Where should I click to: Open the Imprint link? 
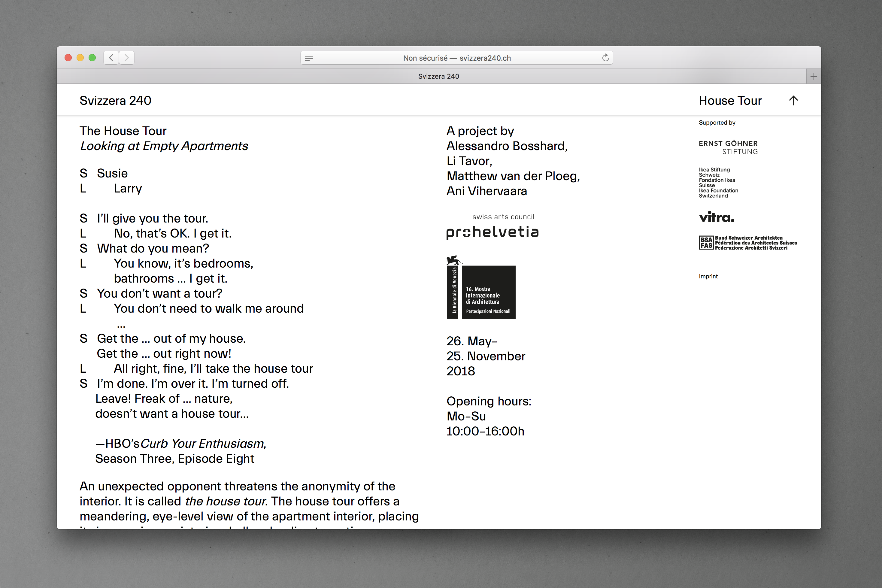pos(708,276)
